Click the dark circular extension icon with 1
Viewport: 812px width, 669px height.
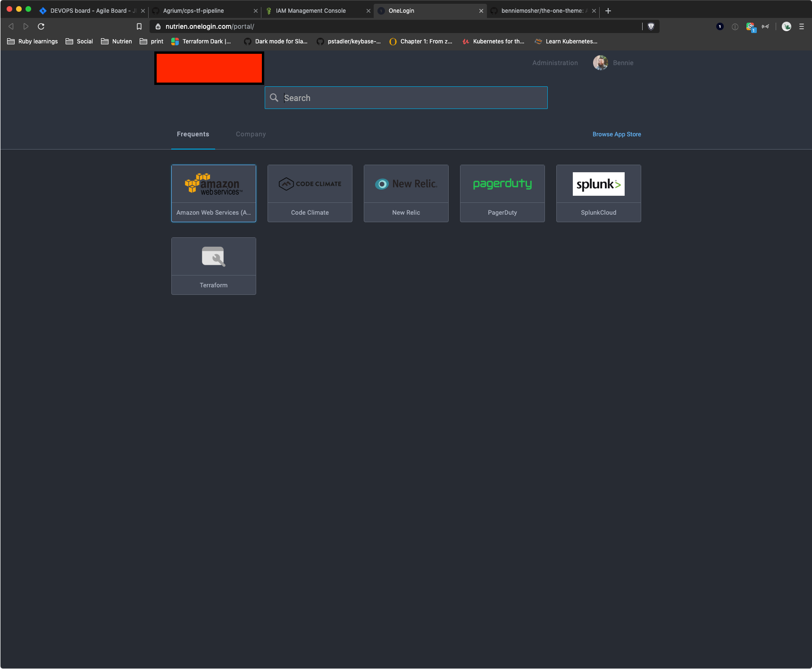(x=720, y=26)
